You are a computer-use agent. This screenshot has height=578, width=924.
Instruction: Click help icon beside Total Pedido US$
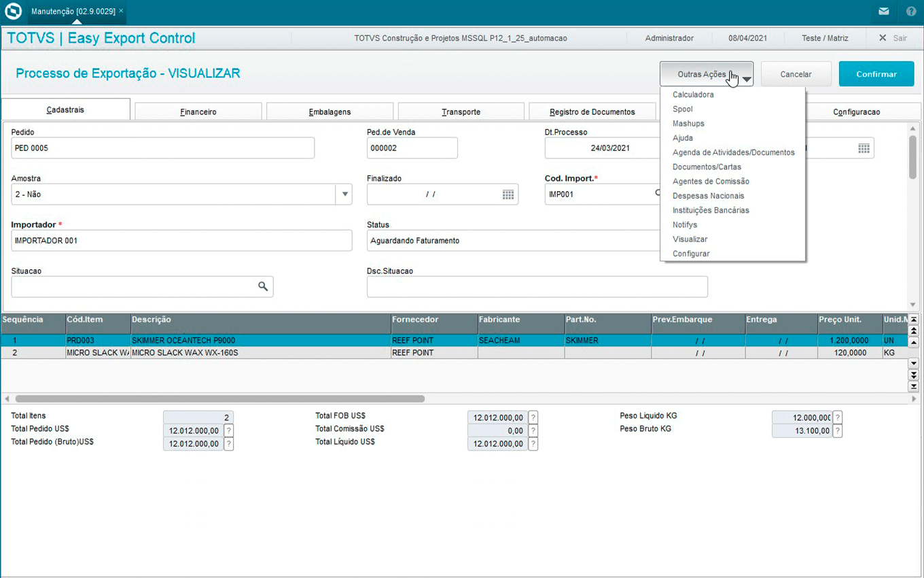tap(229, 430)
